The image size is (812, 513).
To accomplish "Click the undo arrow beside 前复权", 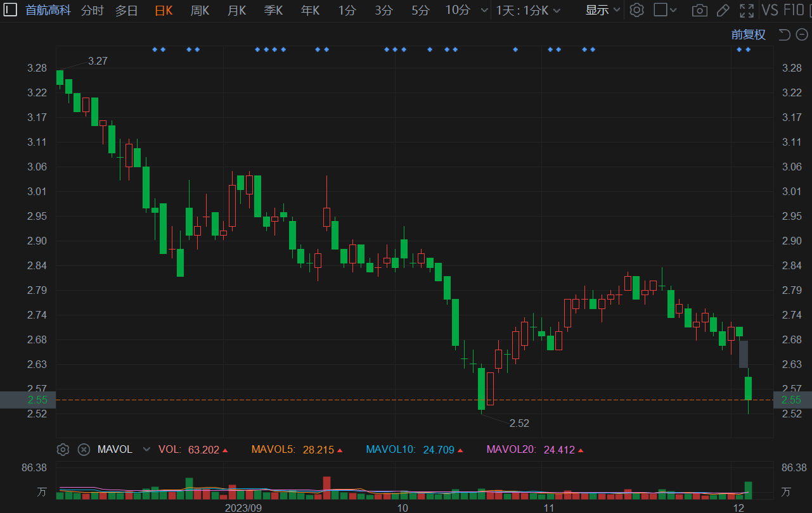I will [x=784, y=35].
